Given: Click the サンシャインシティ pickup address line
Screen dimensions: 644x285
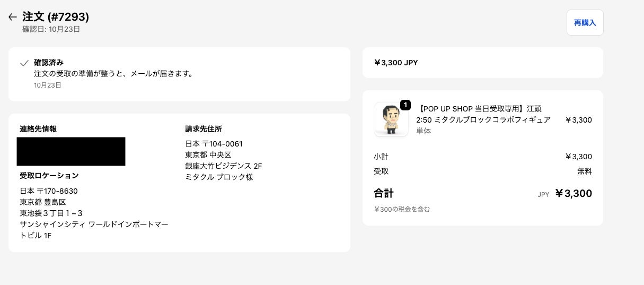Looking at the screenshot, I should [x=94, y=224].
